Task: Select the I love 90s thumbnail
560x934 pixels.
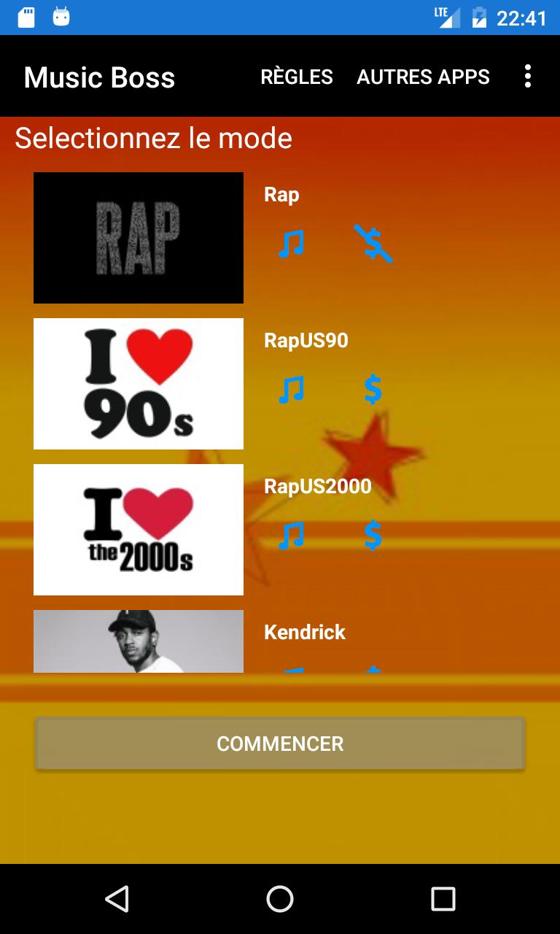Action: pyautogui.click(x=139, y=384)
